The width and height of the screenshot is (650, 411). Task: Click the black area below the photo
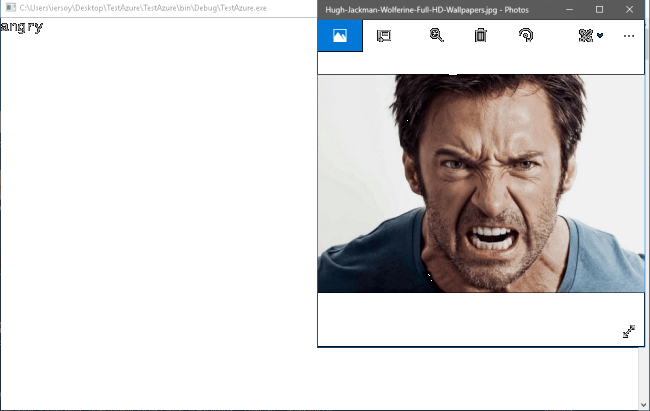pos(470,320)
